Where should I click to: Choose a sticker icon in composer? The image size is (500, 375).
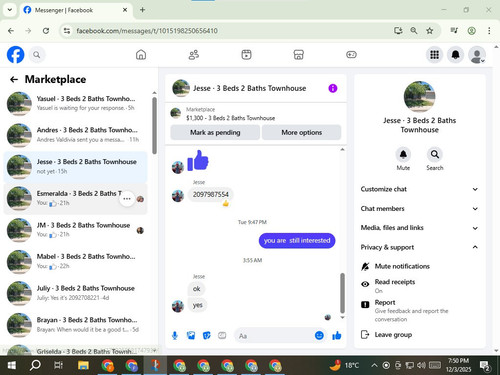click(x=207, y=335)
